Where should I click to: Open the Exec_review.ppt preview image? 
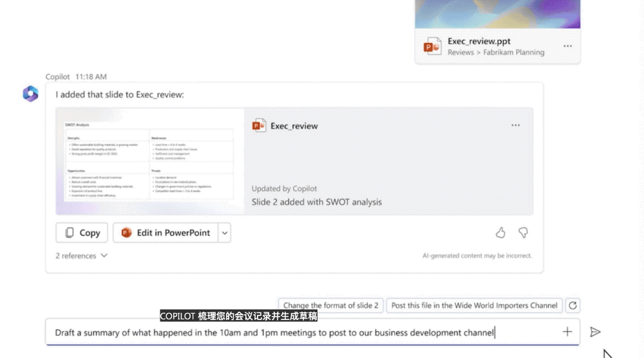point(497,14)
